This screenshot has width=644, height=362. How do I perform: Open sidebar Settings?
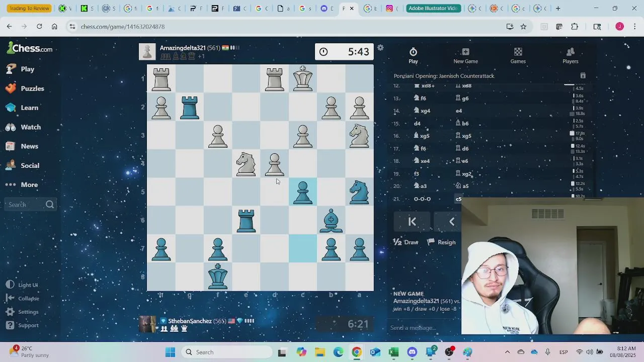point(22,312)
